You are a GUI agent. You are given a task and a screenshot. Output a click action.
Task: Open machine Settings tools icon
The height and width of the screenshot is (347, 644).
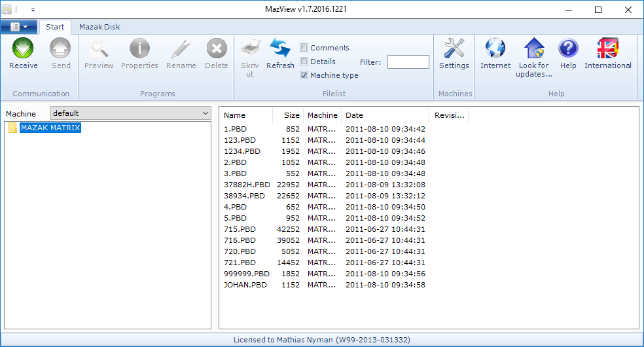(x=454, y=48)
